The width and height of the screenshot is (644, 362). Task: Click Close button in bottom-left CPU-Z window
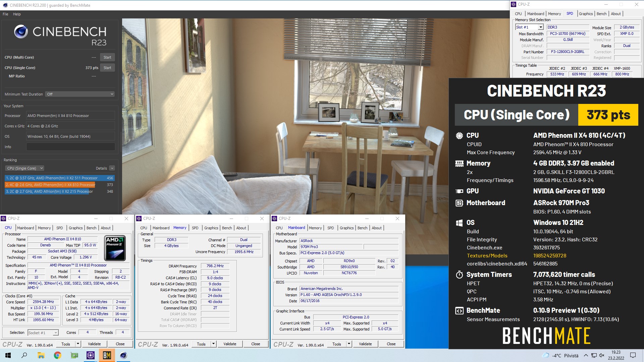(x=120, y=344)
